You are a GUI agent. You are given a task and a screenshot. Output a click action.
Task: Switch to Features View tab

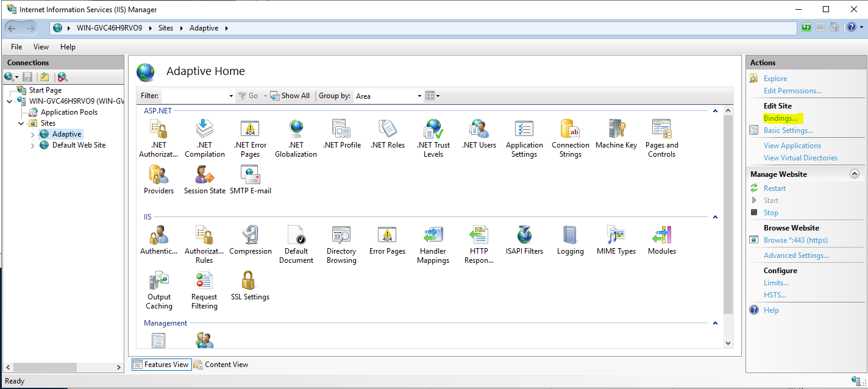click(161, 365)
